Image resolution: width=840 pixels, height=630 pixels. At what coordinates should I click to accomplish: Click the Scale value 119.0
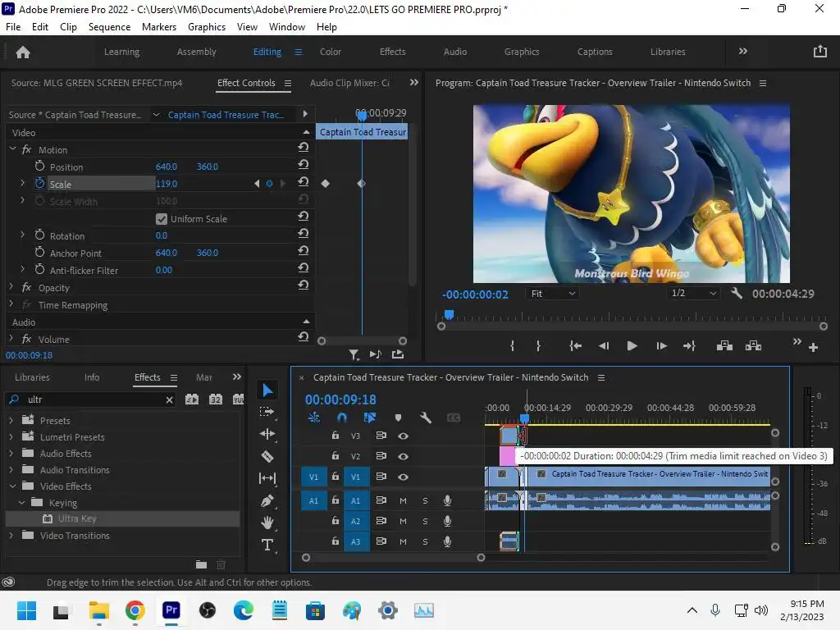click(x=167, y=184)
